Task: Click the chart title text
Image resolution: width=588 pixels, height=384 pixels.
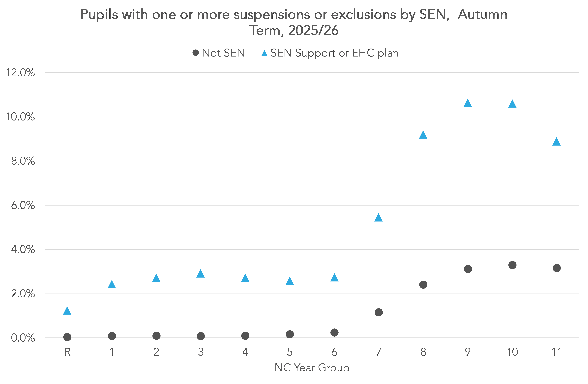Action: [x=294, y=22]
